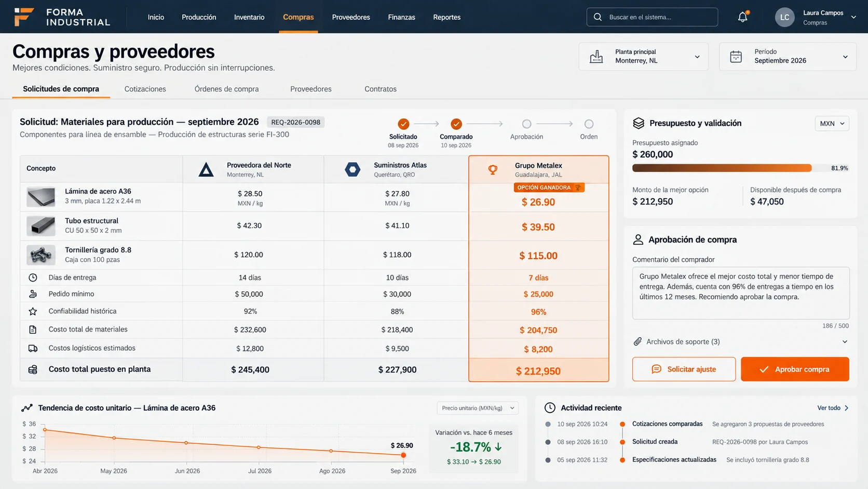Image resolution: width=868 pixels, height=489 pixels.
Task: Click the trend chart icon
Action: [x=27, y=408]
